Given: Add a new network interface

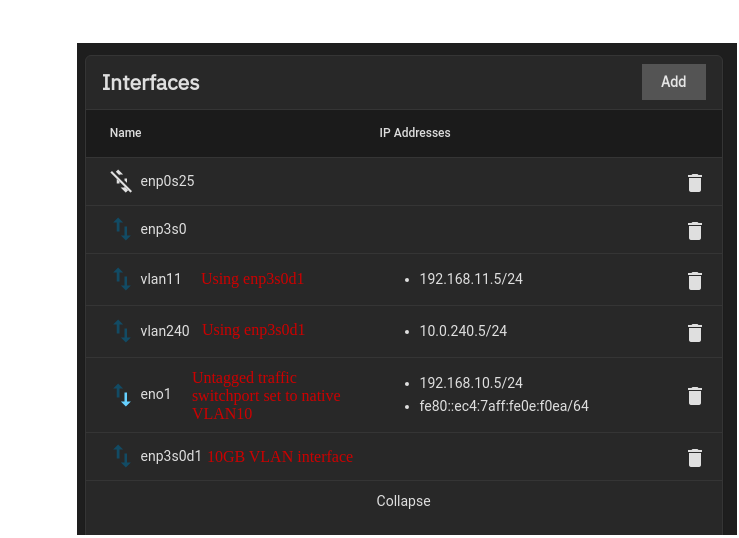Looking at the screenshot, I should pyautogui.click(x=673, y=82).
